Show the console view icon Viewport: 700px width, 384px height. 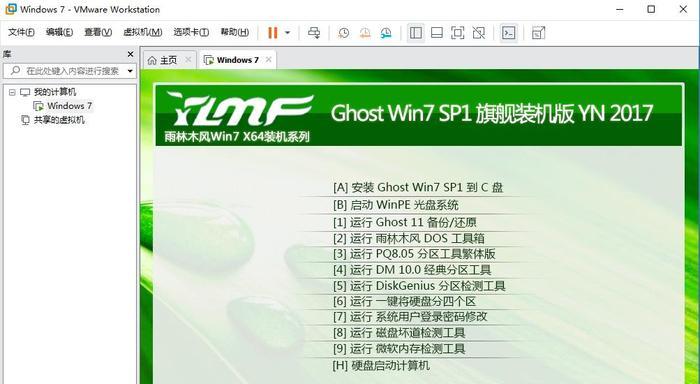508,33
